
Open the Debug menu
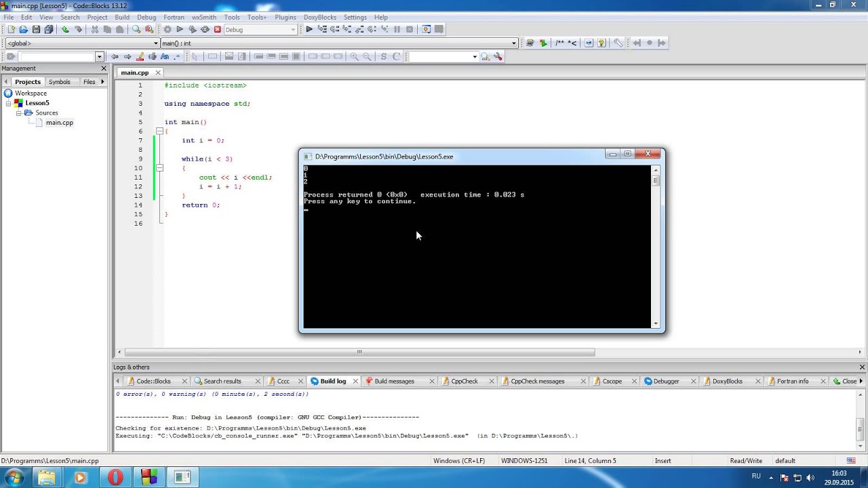[146, 17]
